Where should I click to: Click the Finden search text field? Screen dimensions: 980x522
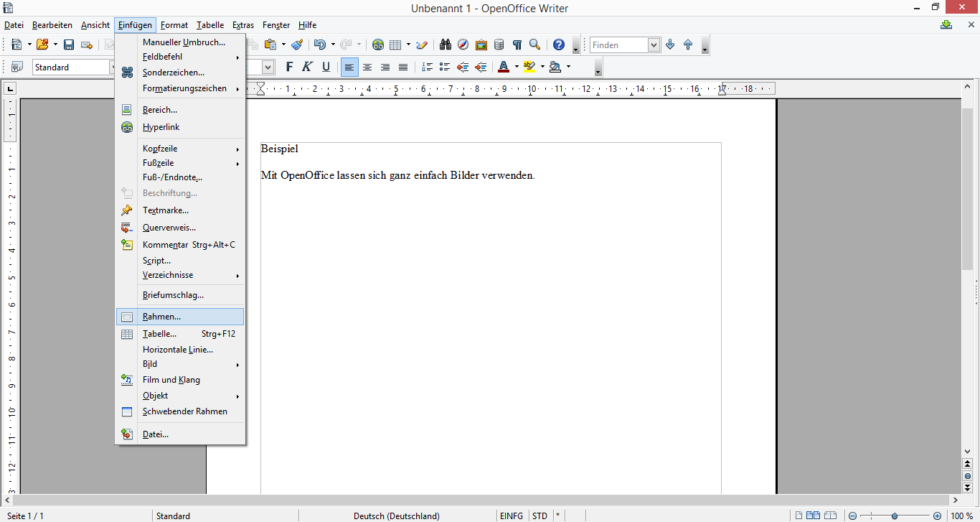point(618,45)
